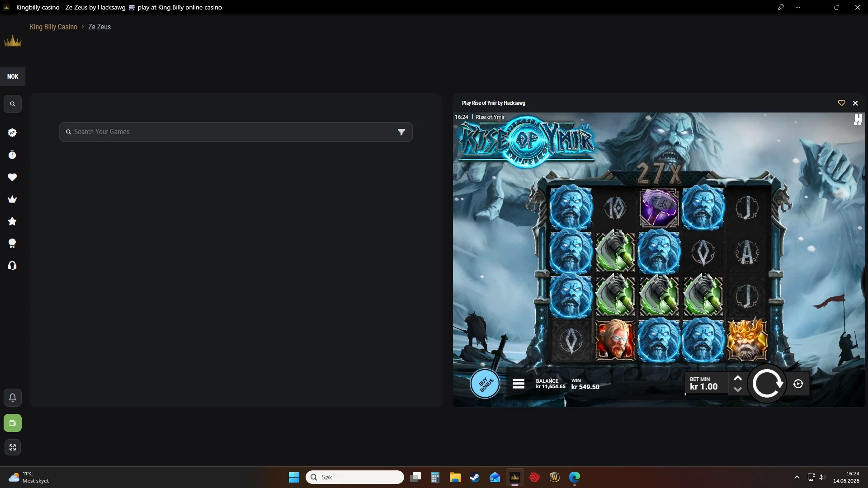Click the volume icon in system tray

(821, 477)
